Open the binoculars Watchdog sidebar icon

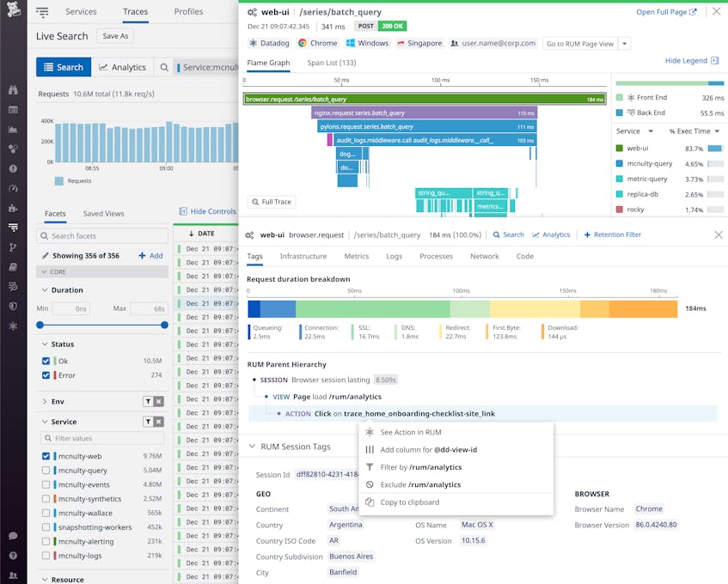pos(13,90)
